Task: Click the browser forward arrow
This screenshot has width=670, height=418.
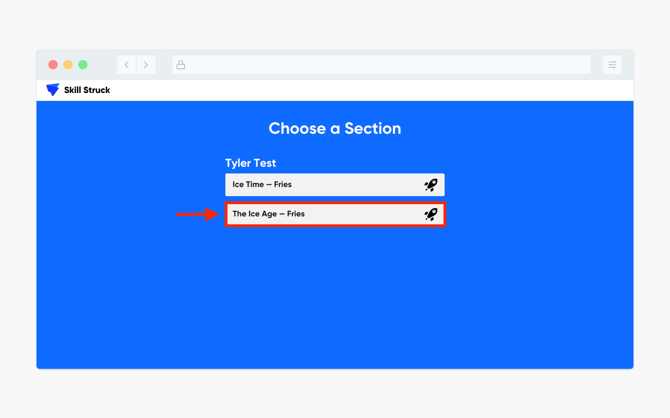Action: (x=146, y=65)
